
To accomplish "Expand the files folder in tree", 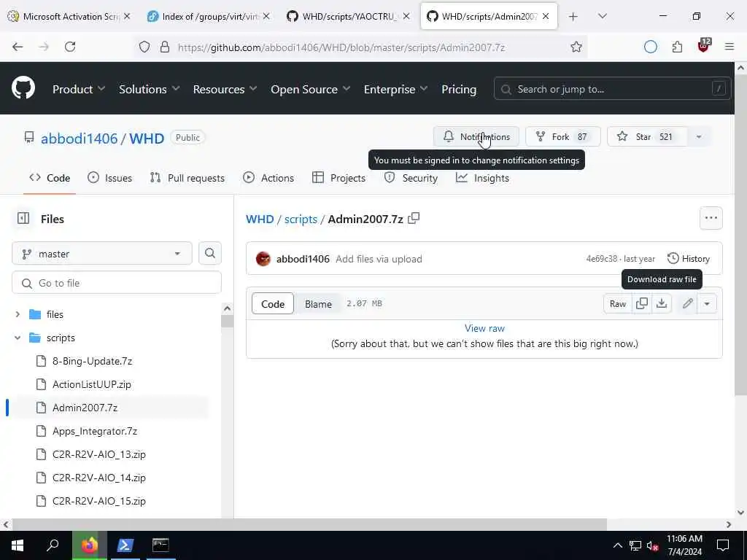I will pyautogui.click(x=18, y=314).
